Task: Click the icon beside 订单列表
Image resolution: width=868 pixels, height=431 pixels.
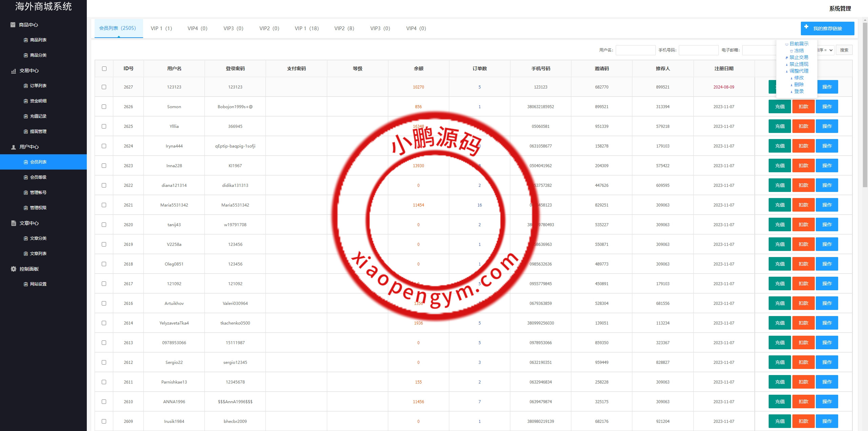Action: pos(26,86)
